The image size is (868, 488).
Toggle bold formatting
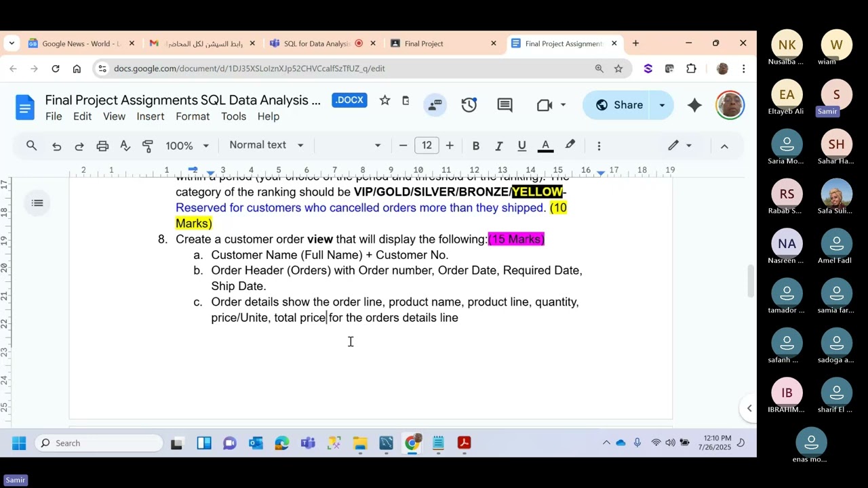476,146
